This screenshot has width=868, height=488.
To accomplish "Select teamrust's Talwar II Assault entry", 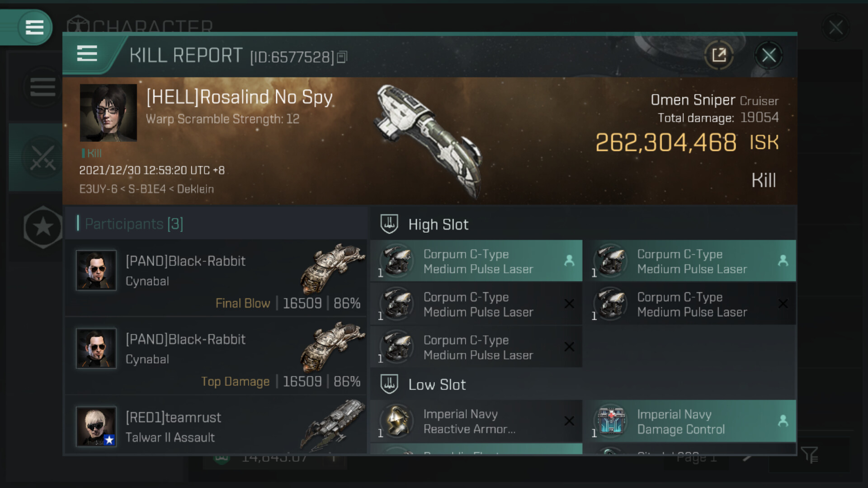I will 216,427.
